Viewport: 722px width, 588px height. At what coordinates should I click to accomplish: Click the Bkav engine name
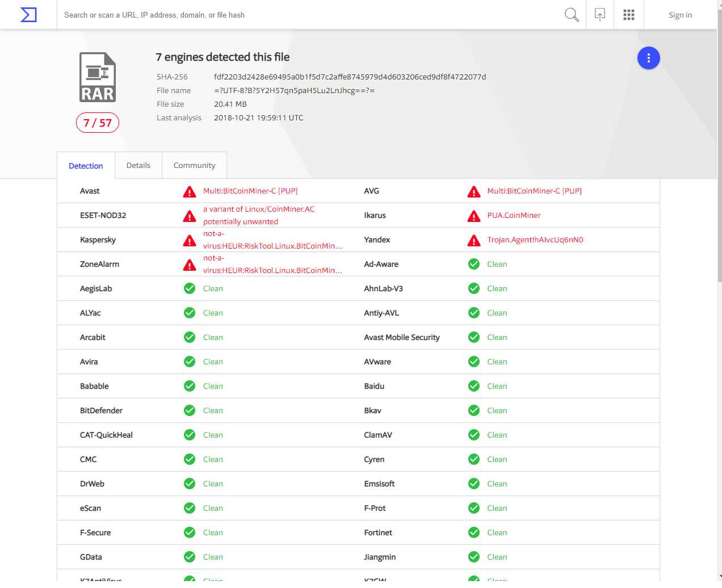click(x=372, y=410)
